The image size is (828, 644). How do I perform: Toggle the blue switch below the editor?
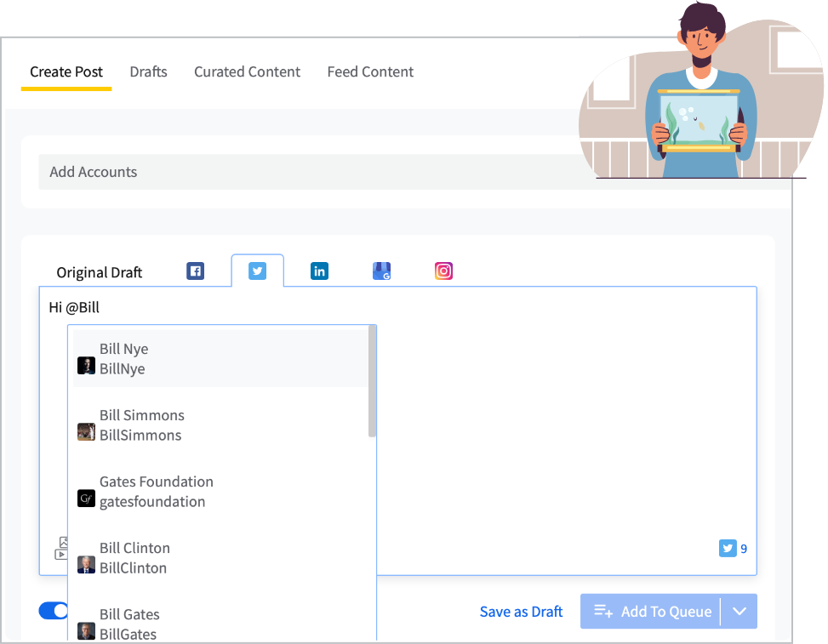[54, 611]
